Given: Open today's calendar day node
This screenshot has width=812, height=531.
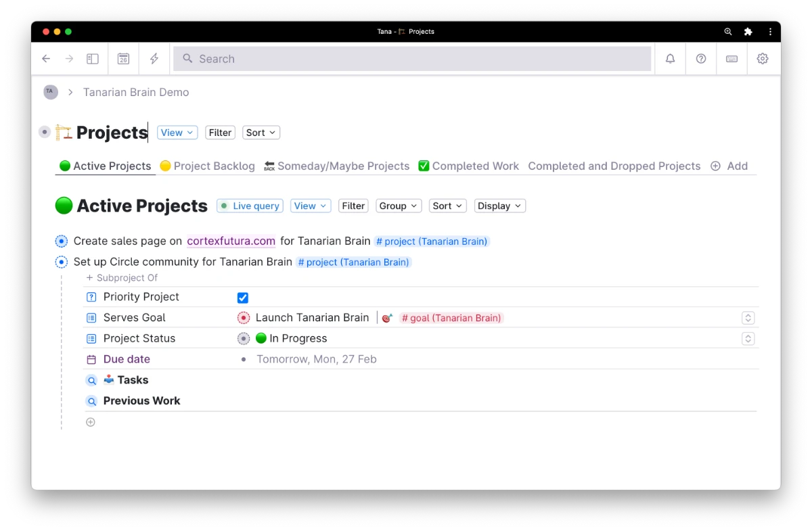Looking at the screenshot, I should point(123,59).
